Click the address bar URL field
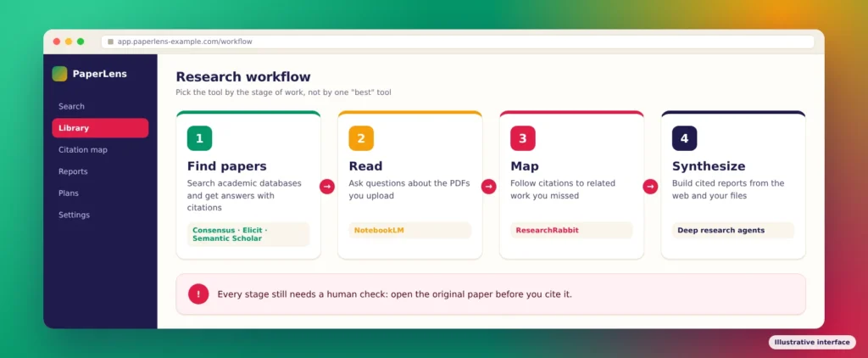The width and height of the screenshot is (868, 358). coord(458,42)
